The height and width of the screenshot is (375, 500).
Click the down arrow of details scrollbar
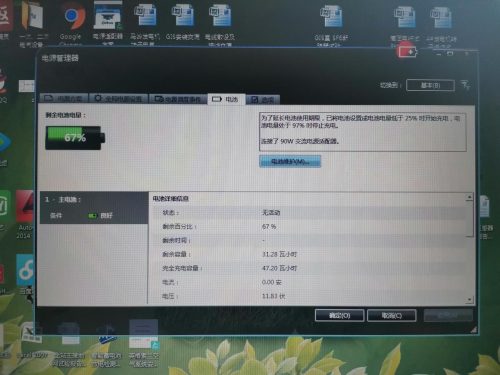[469, 300]
